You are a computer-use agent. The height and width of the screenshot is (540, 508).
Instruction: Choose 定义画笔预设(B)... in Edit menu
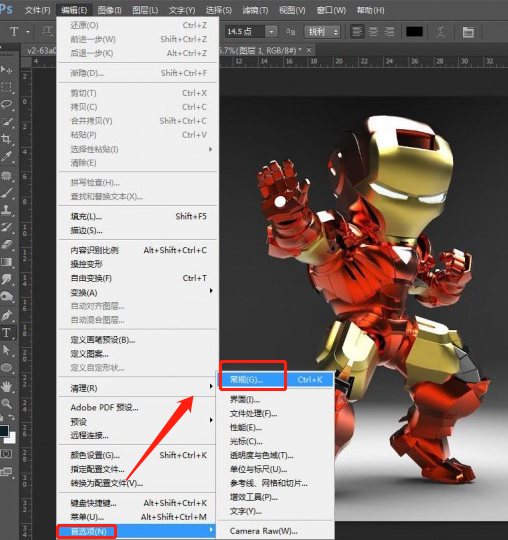point(138,340)
